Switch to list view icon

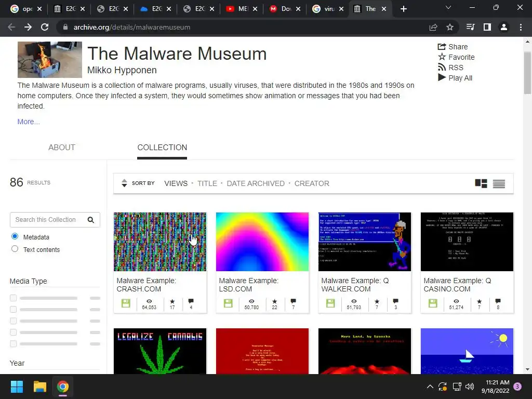499,183
